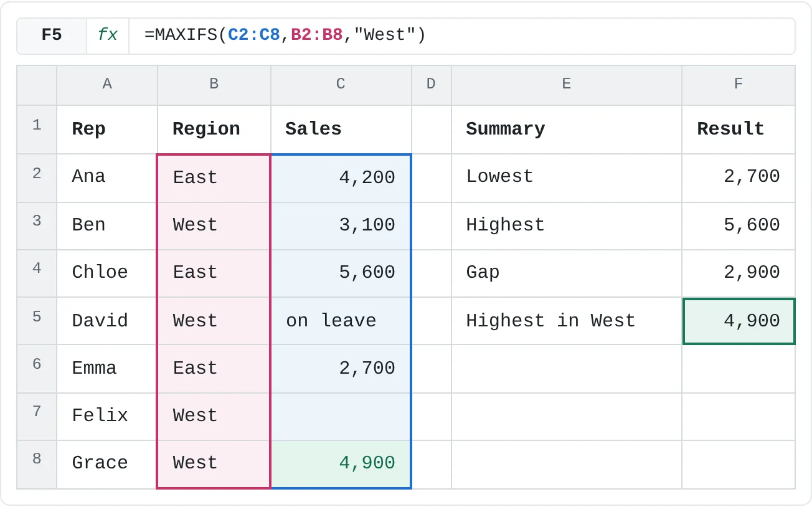
Task: Click the 2,900 result cell
Action: [x=739, y=273]
